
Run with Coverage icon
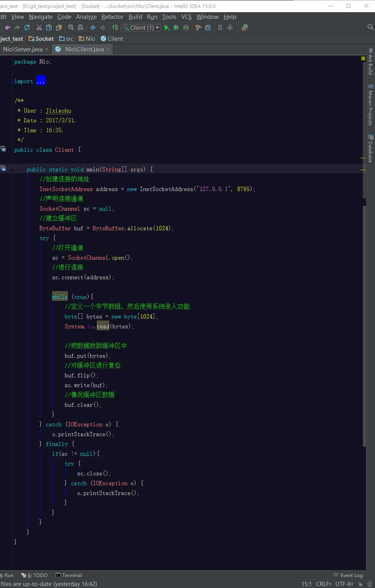[186, 27]
